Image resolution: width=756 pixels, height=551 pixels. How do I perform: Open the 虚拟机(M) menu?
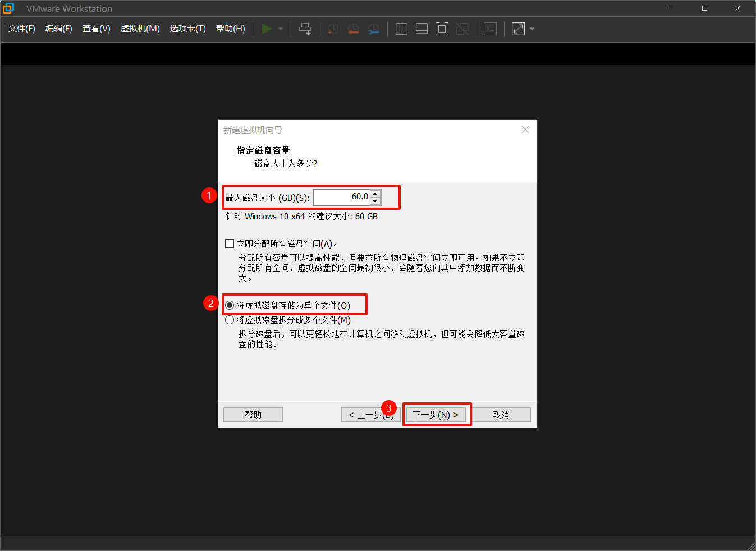pos(140,29)
